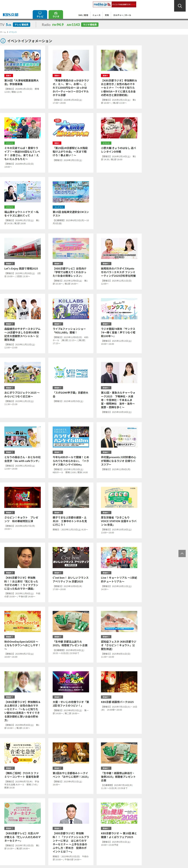Open 新NISA活用法 マネーセミナー link
The height and width of the screenshot is (868, 188).
point(22,711)
